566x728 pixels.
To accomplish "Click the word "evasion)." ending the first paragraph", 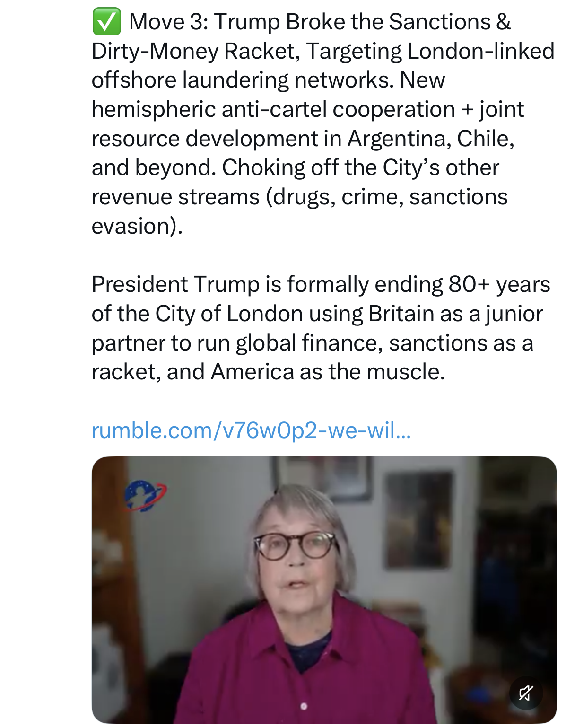I will pos(137,227).
